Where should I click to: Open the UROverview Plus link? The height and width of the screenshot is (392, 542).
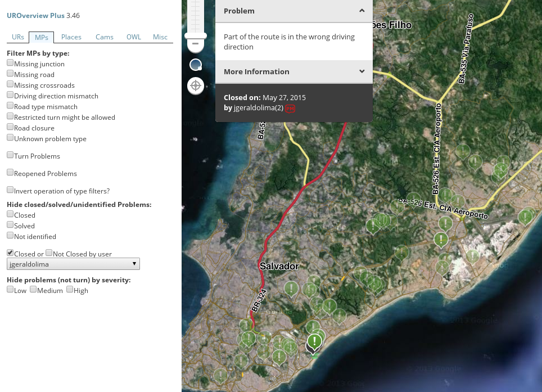[x=35, y=15]
